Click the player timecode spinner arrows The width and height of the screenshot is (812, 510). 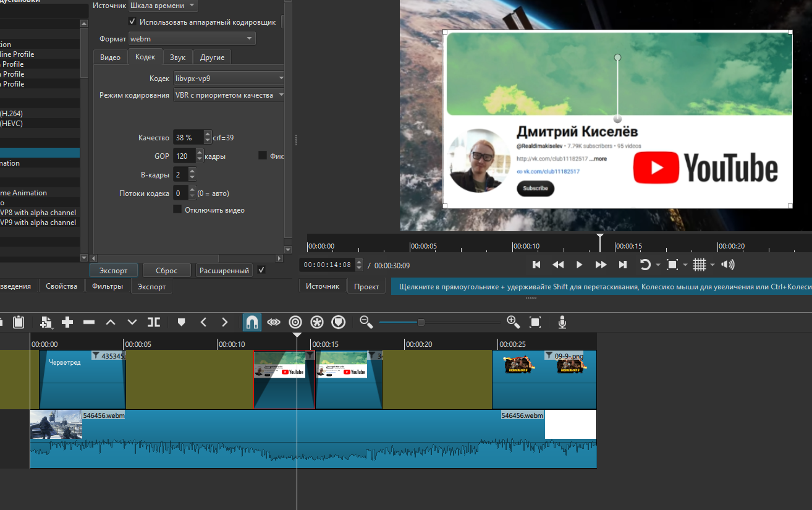point(360,265)
